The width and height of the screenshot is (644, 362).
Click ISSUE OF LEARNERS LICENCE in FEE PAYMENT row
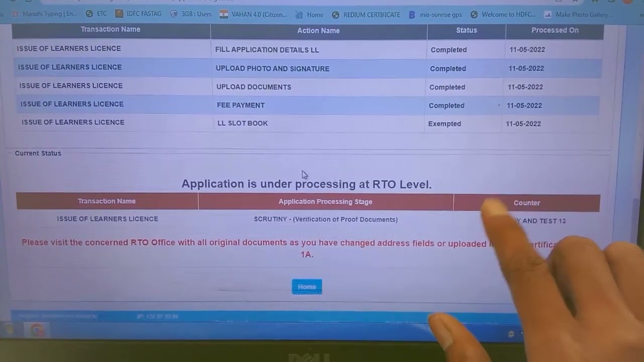click(72, 104)
